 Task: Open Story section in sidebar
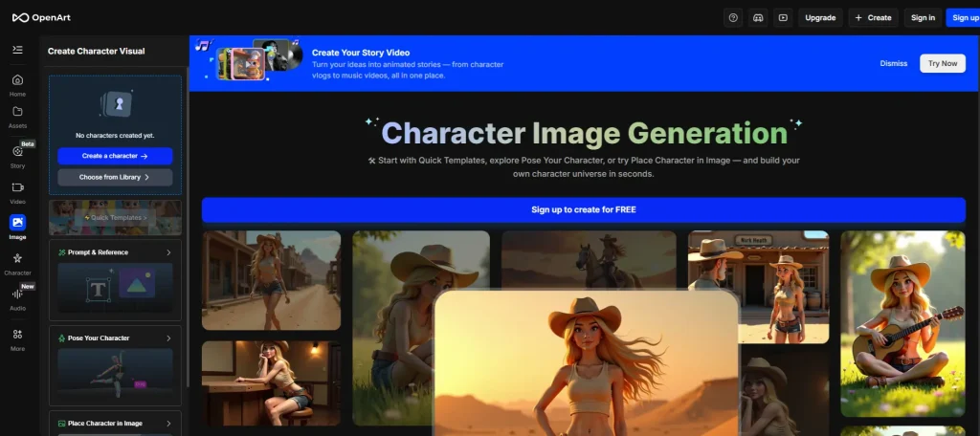[x=17, y=156]
